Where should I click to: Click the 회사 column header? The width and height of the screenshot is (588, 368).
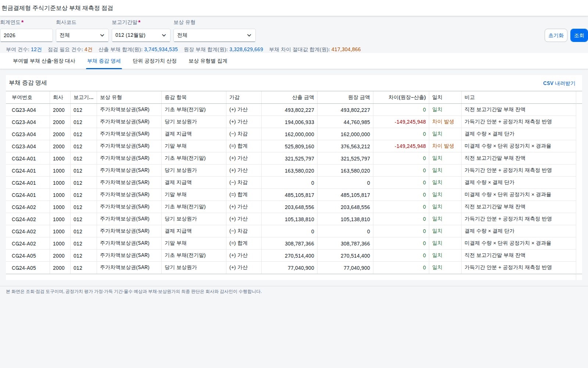click(x=60, y=98)
